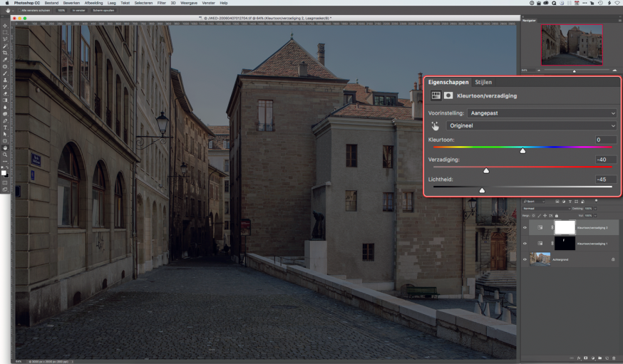Select the Brush tool
Image resolution: width=623 pixels, height=364 pixels.
tap(5, 73)
